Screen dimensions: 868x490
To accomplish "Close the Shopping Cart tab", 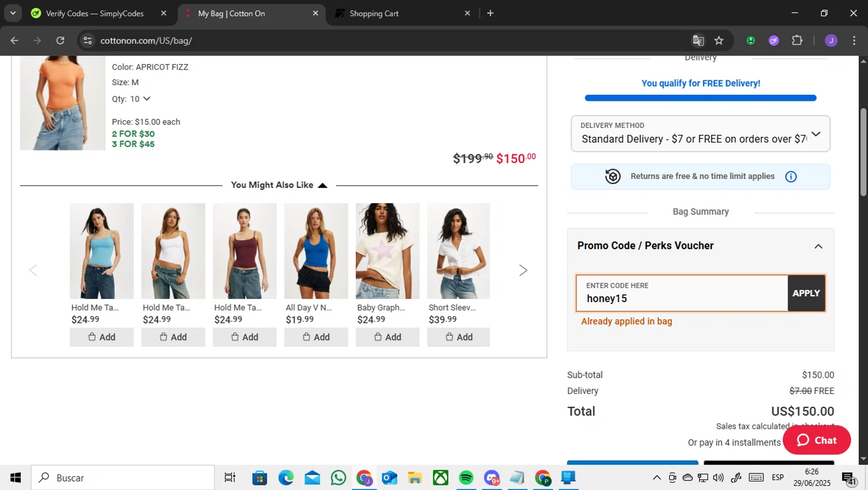I will click(468, 13).
